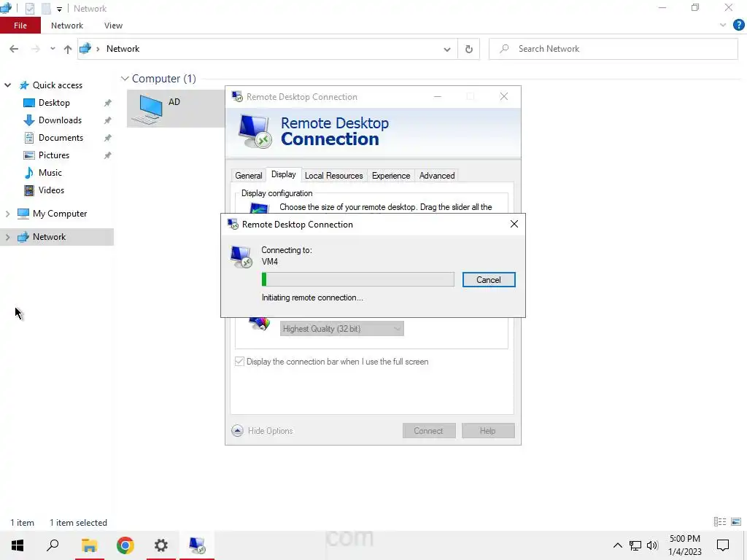The image size is (747, 560).
Task: Open Documents in Quick access
Action: point(61,138)
